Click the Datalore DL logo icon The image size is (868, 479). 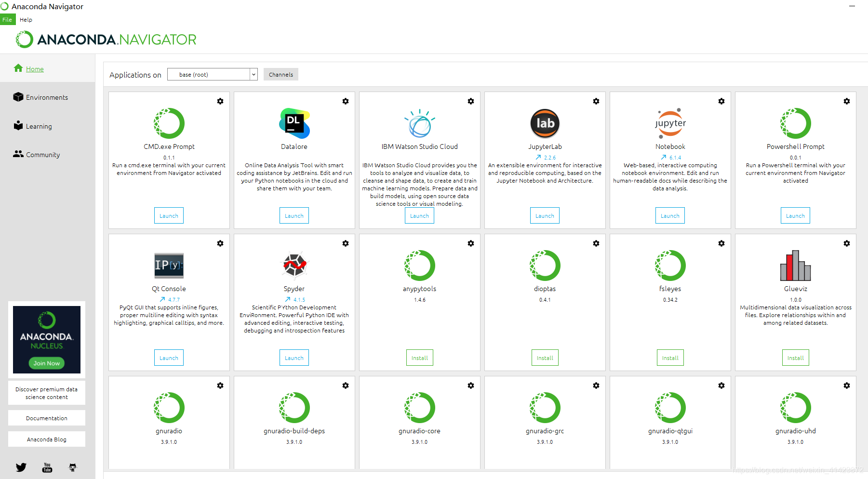[294, 123]
